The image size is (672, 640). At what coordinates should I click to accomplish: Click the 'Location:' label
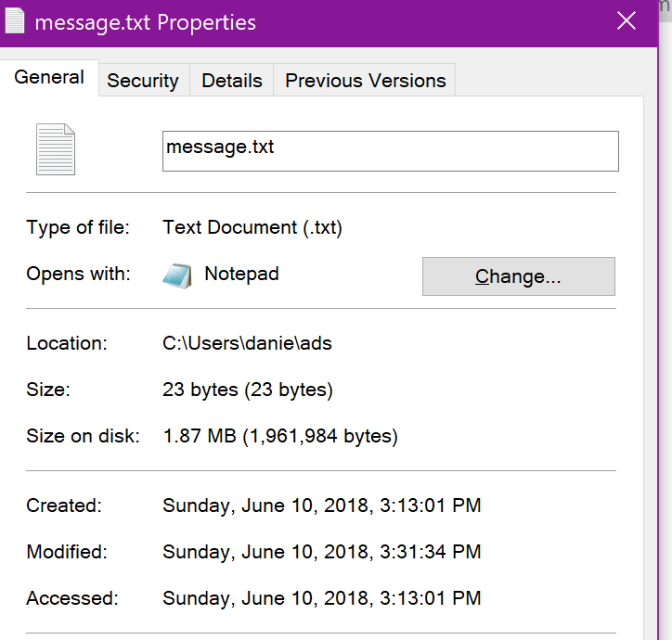[67, 343]
